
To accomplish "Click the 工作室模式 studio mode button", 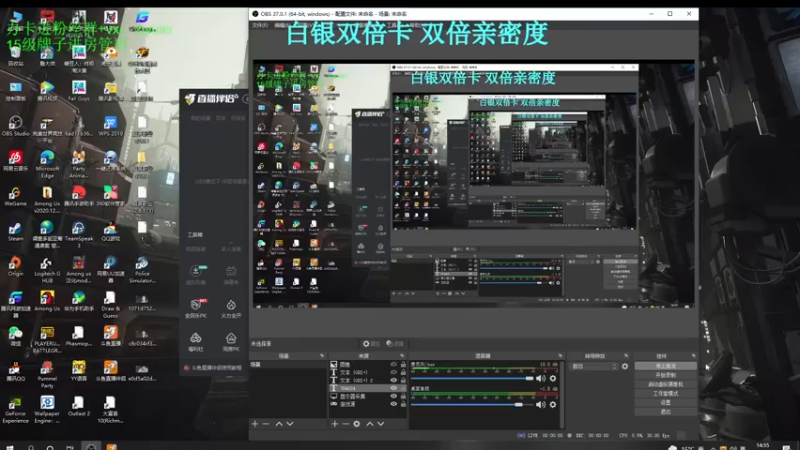I will click(x=666, y=393).
